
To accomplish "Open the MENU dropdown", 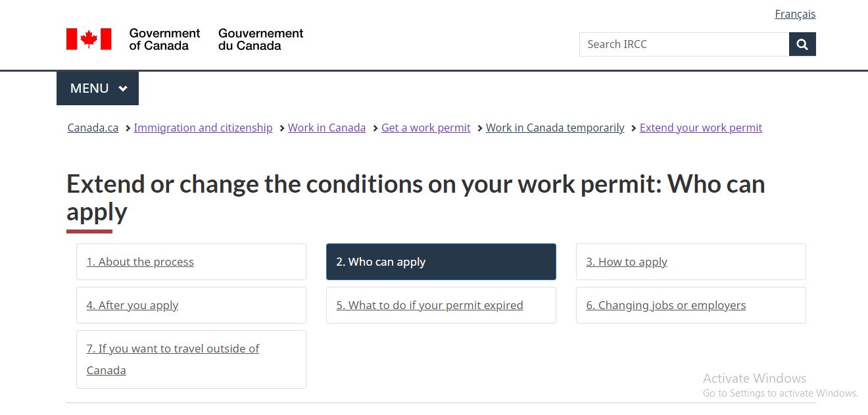I will (x=89, y=88).
